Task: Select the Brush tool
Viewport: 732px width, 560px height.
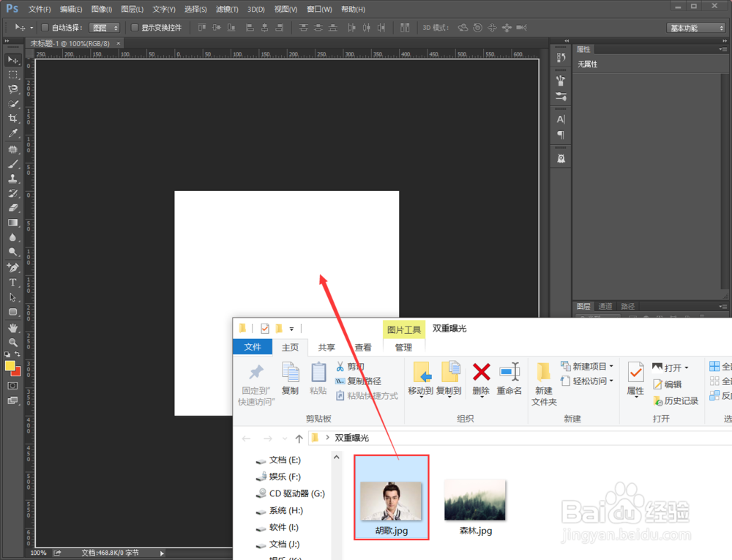Action: [x=12, y=164]
